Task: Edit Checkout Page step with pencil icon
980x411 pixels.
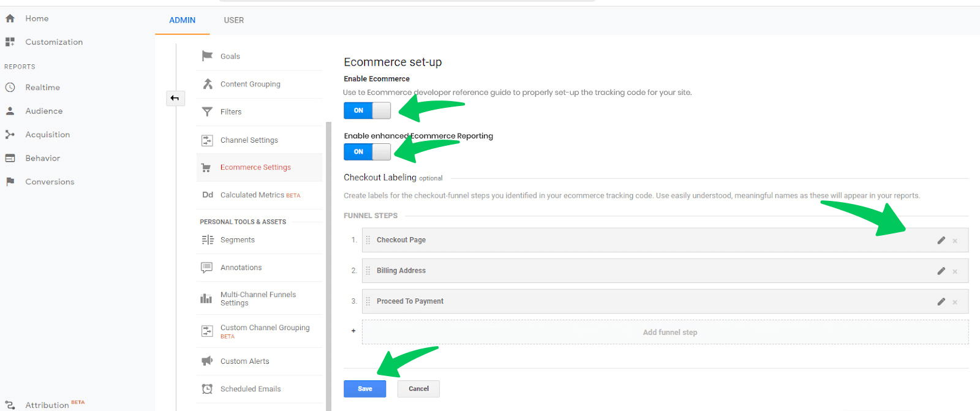Action: click(x=941, y=240)
